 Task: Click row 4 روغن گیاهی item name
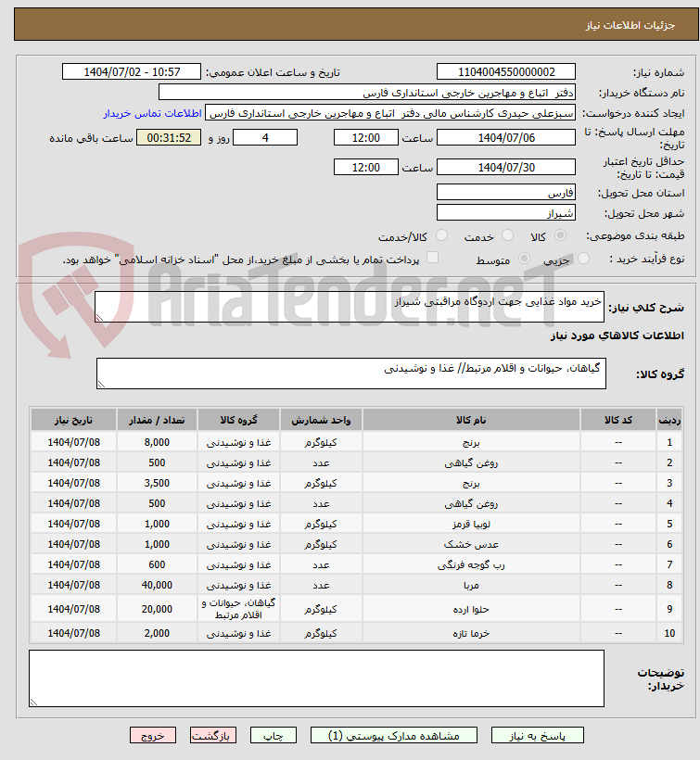click(471, 503)
